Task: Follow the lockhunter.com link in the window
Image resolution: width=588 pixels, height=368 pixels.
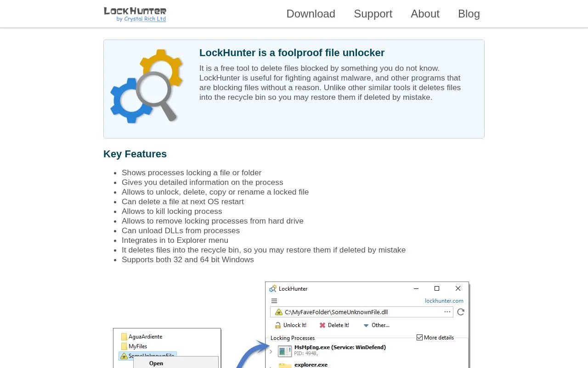Action: 444,301
